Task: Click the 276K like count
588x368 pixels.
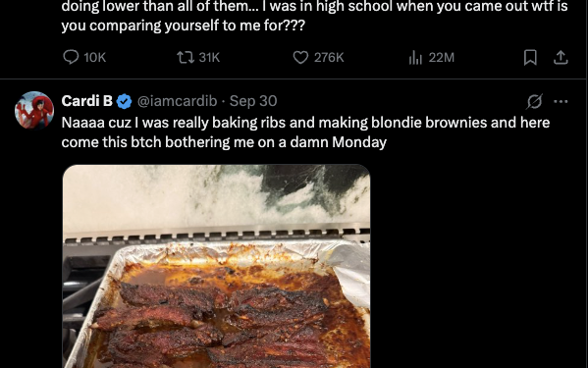Action: tap(329, 57)
